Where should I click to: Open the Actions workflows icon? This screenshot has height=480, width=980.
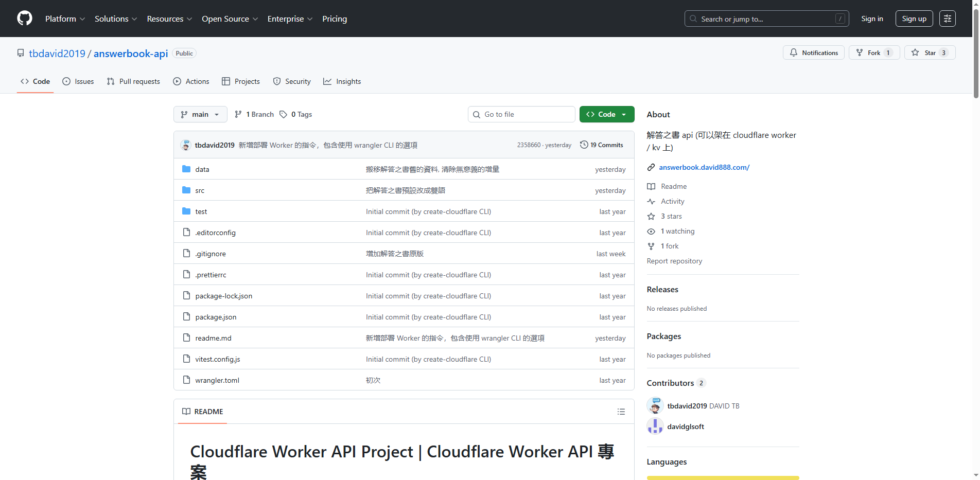click(177, 81)
